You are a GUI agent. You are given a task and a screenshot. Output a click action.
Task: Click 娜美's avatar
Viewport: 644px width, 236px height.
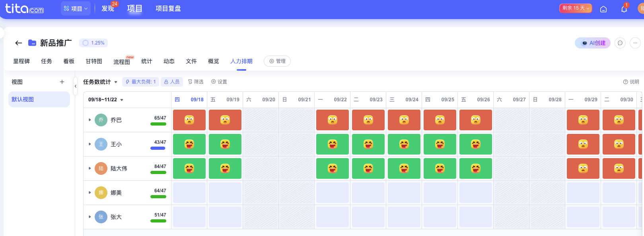click(101, 193)
